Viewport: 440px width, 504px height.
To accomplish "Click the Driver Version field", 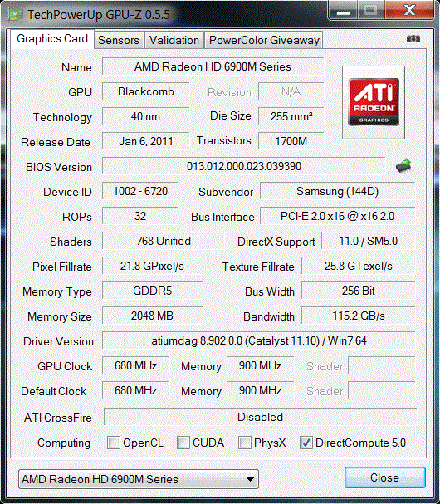I will pyautogui.click(x=259, y=340).
